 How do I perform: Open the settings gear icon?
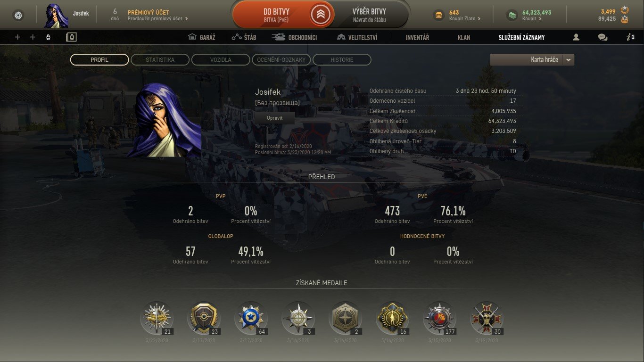[x=18, y=16]
